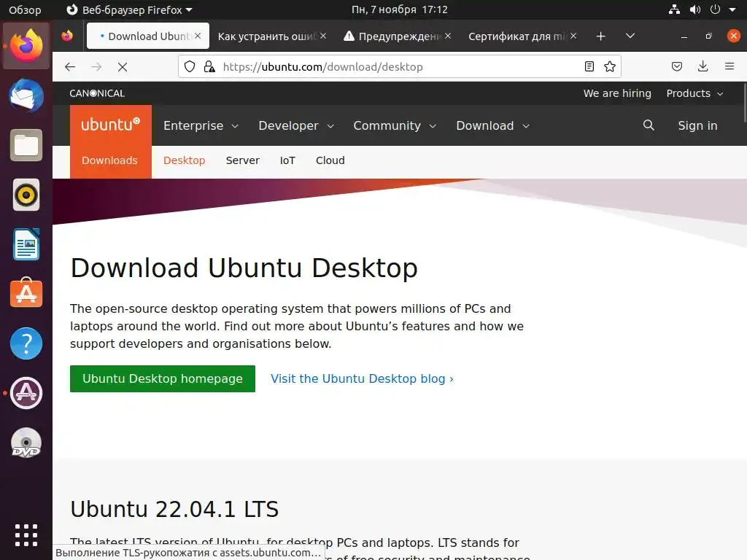This screenshot has width=747, height=560.
Task: Open Firefox View pinned icon
Action: click(x=67, y=36)
